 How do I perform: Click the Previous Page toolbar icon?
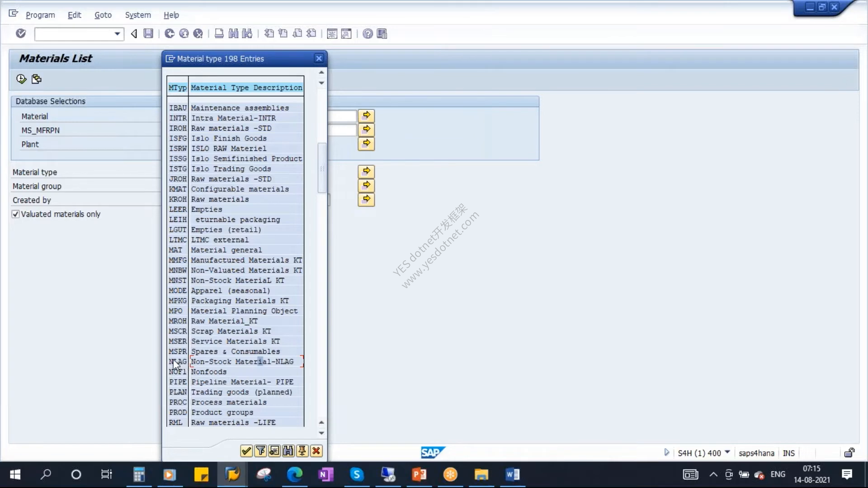coord(283,33)
